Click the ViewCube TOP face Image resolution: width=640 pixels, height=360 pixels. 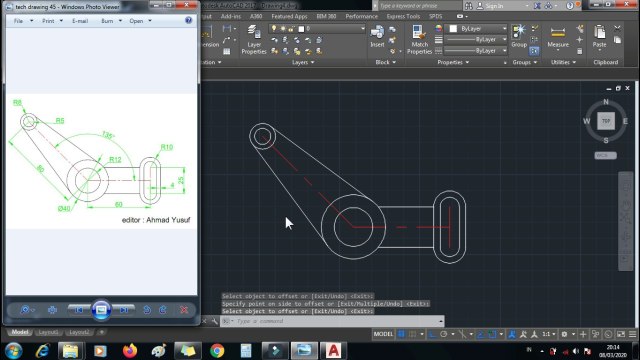pos(606,121)
